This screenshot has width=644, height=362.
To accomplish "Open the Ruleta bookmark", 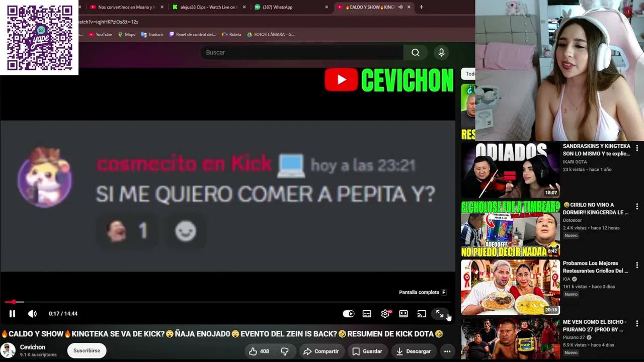I will pyautogui.click(x=231, y=35).
